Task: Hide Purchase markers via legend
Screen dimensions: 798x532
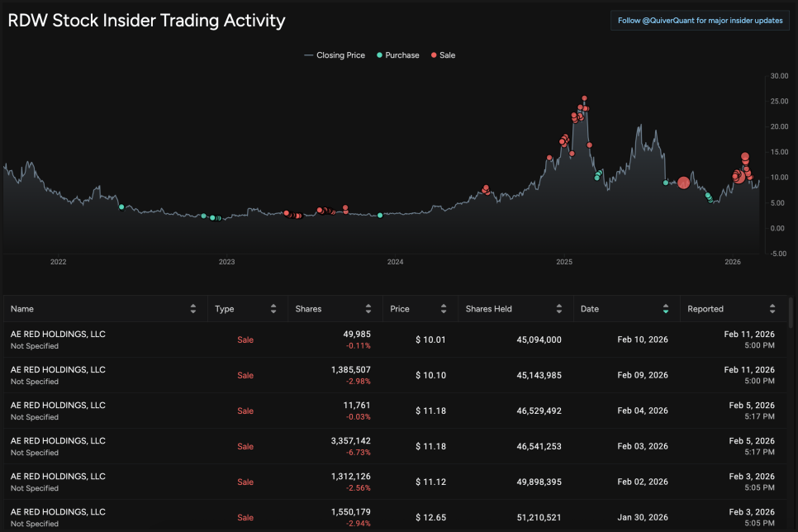Action: pyautogui.click(x=397, y=55)
